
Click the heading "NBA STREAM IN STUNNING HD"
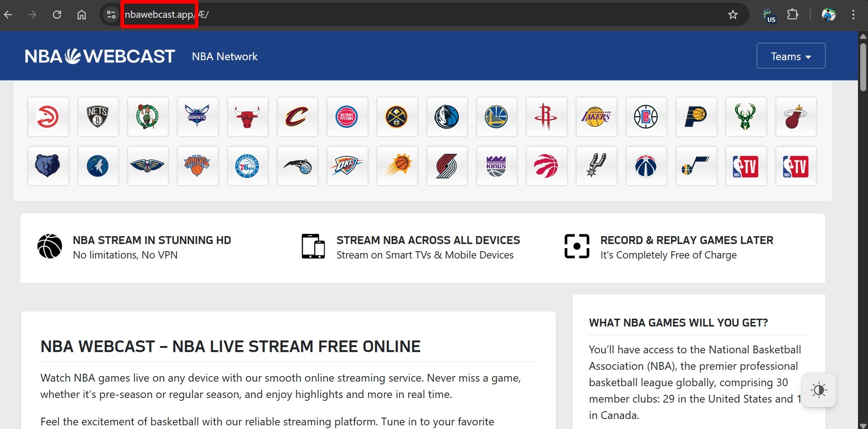click(152, 240)
